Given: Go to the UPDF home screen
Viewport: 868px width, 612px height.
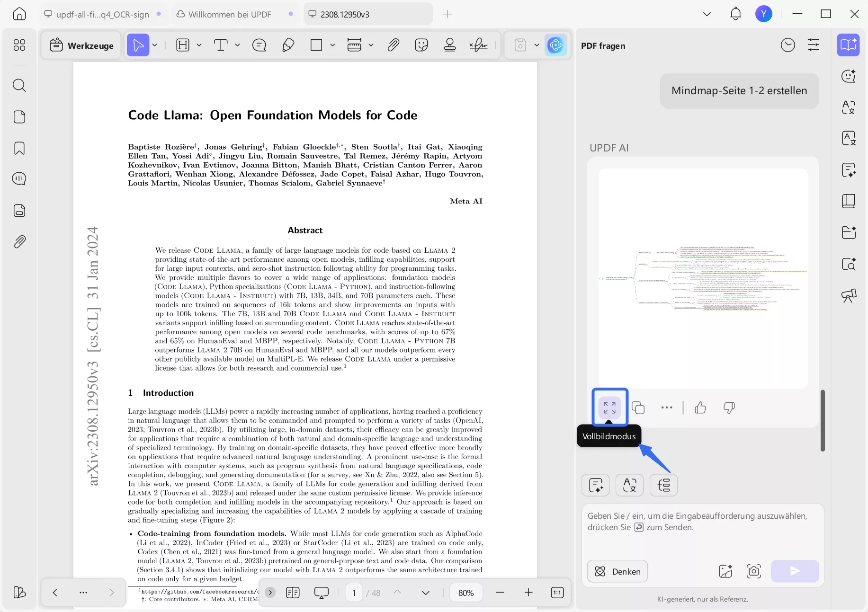Looking at the screenshot, I should pyautogui.click(x=19, y=14).
